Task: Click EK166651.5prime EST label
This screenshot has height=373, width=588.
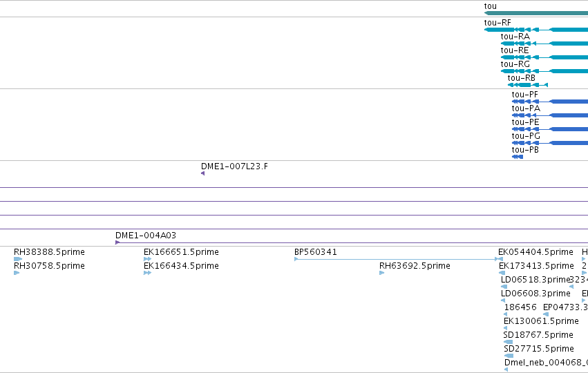Action: (181, 252)
